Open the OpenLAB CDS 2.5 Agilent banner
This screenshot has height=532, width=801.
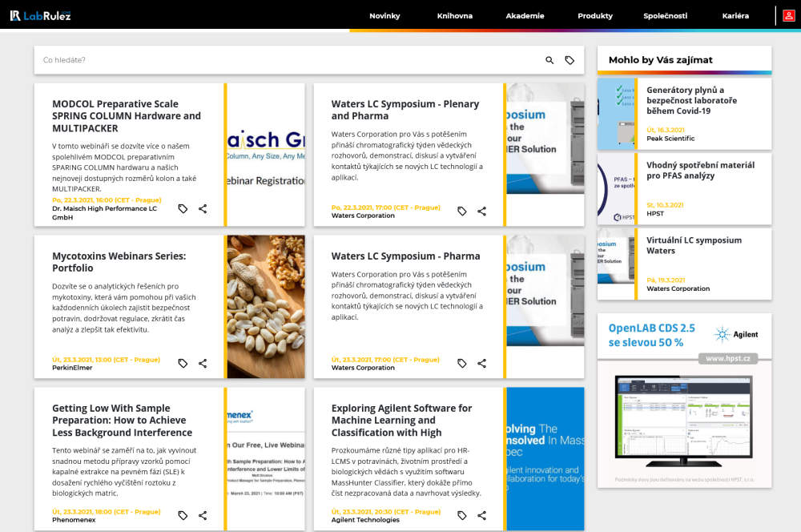685,401
